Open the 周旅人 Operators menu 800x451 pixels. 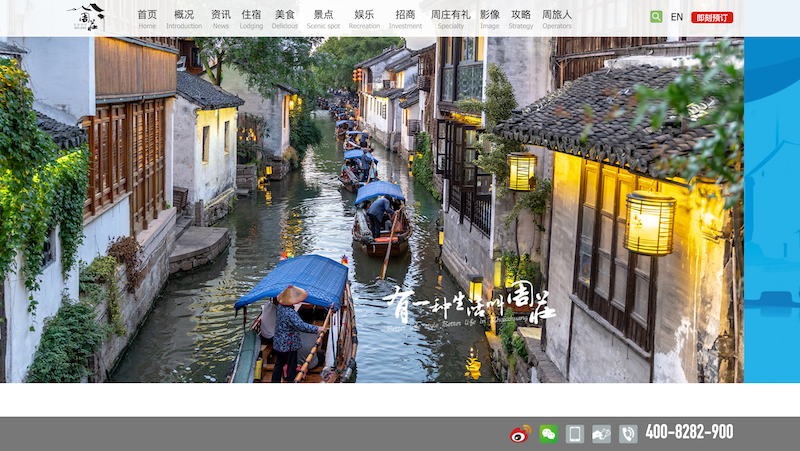(x=557, y=19)
